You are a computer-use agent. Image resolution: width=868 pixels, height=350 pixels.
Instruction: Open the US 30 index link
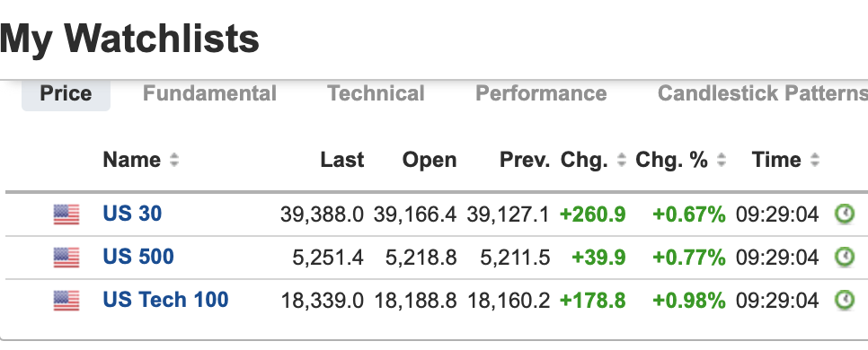click(x=132, y=214)
